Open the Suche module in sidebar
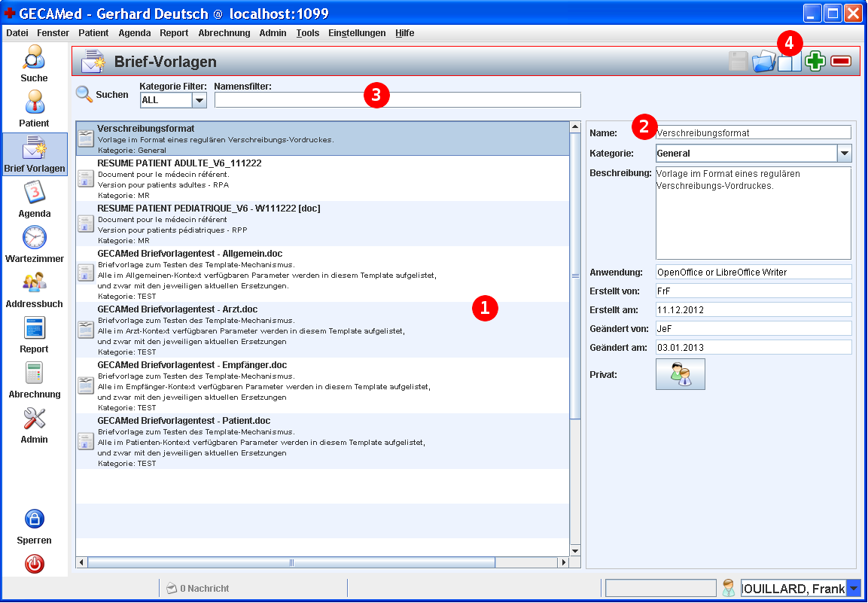The height and width of the screenshot is (603, 868). tap(34, 58)
